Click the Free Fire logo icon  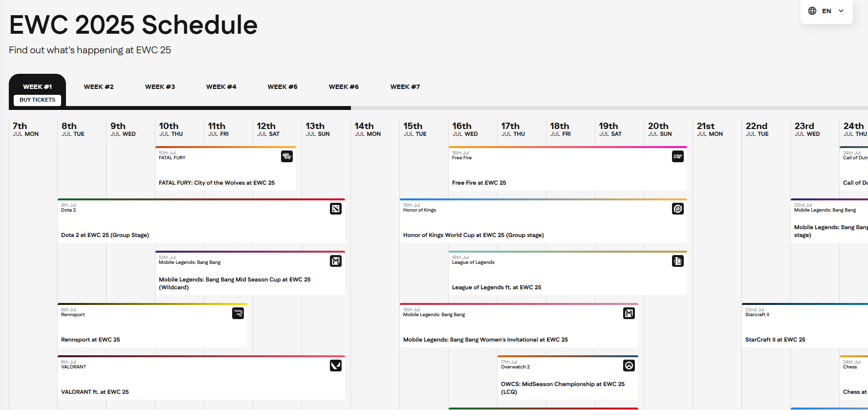(x=678, y=156)
